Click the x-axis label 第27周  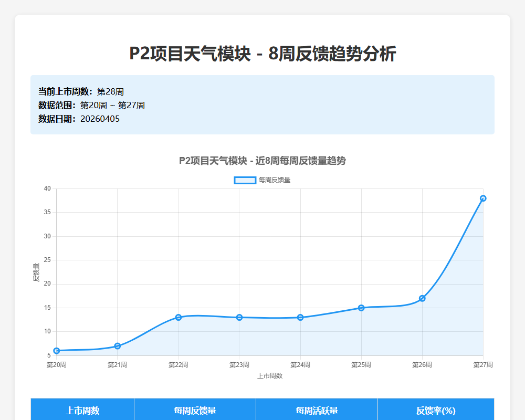483,365
